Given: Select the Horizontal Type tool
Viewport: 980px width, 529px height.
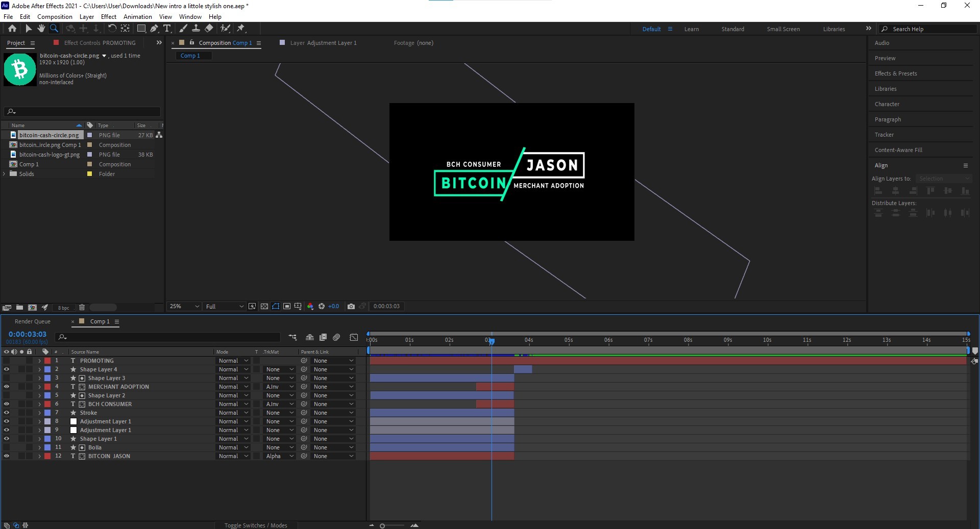Looking at the screenshot, I should point(167,29).
